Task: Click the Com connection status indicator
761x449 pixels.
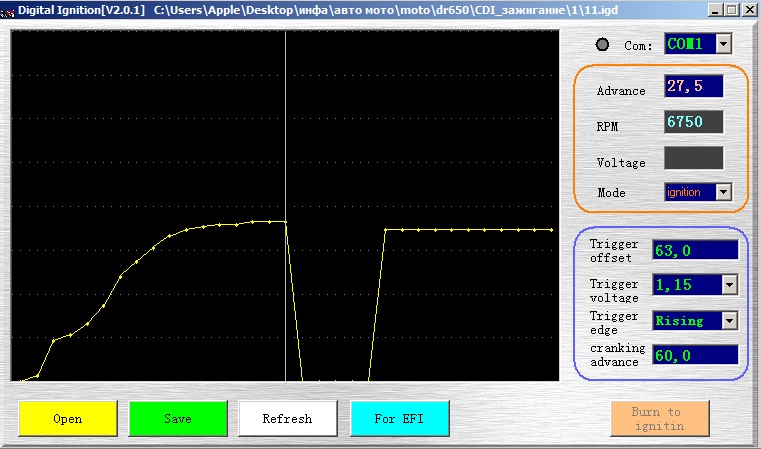Action: click(602, 45)
